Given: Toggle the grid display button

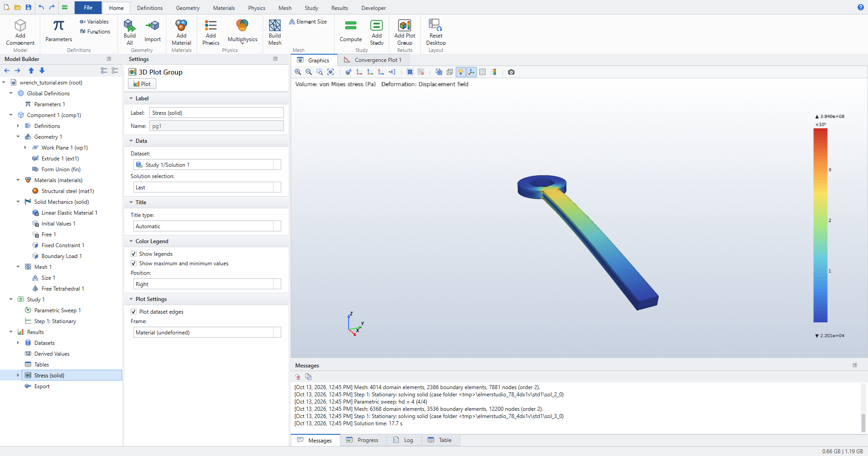Looking at the screenshot, I should pyautogui.click(x=482, y=72).
